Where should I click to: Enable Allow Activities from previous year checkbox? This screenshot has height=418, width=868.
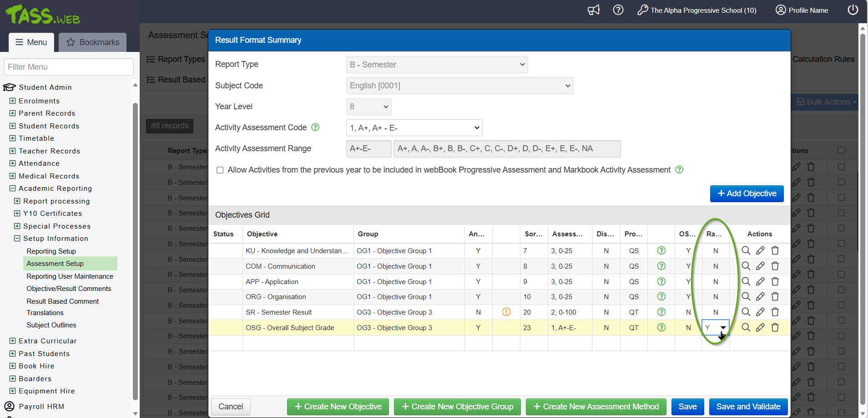220,170
